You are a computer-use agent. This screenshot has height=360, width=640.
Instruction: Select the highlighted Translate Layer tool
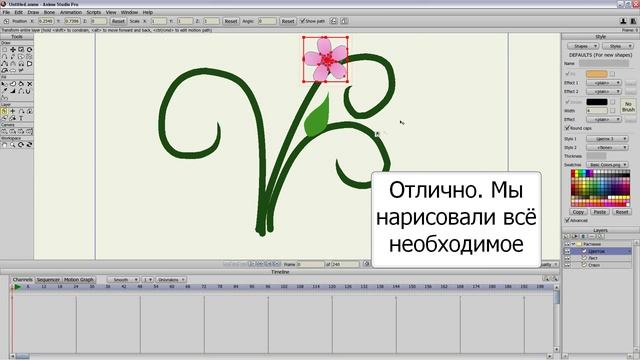(4, 111)
